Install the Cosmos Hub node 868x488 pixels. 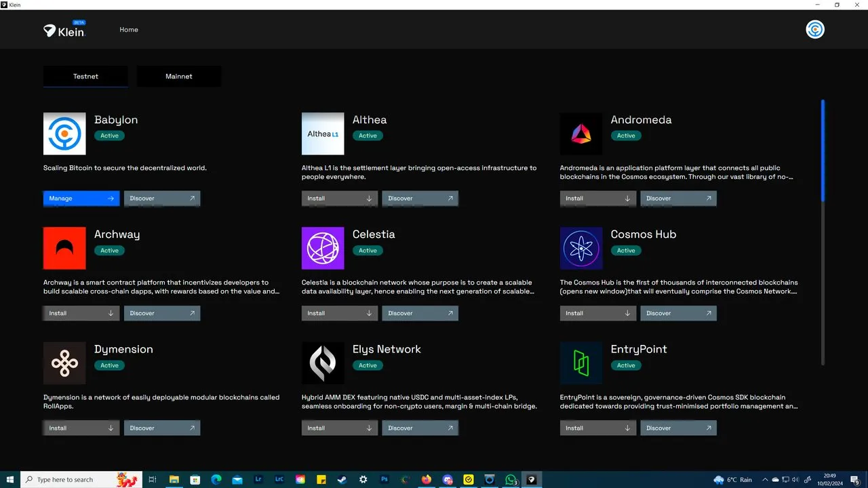[598, 313]
